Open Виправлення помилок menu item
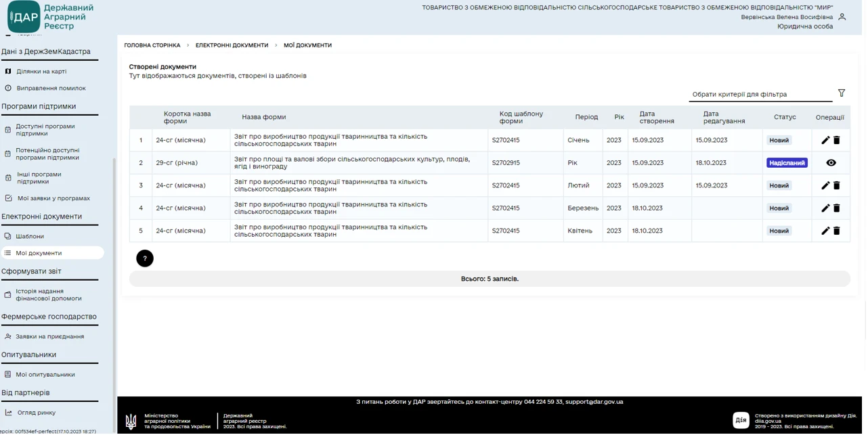The height and width of the screenshot is (435, 868). click(51, 89)
